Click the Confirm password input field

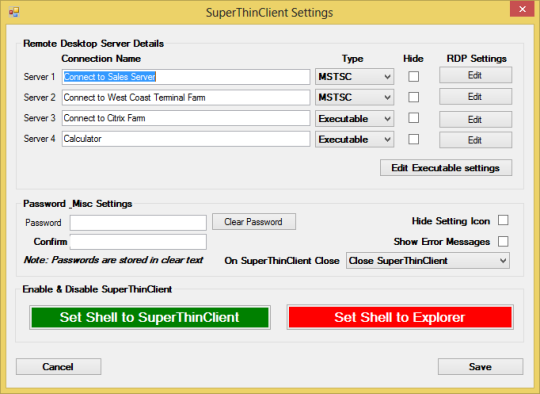click(138, 242)
